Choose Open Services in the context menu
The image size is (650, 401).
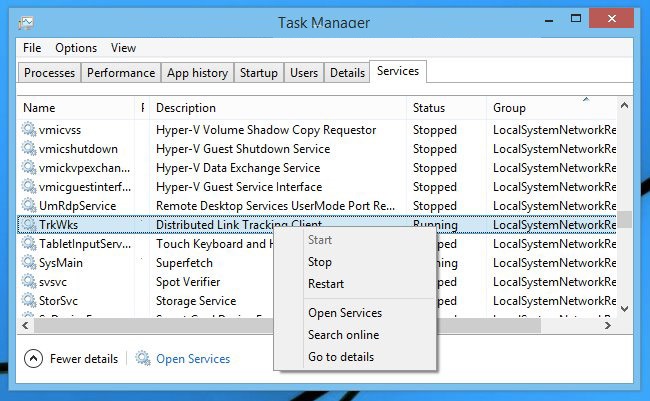345,313
